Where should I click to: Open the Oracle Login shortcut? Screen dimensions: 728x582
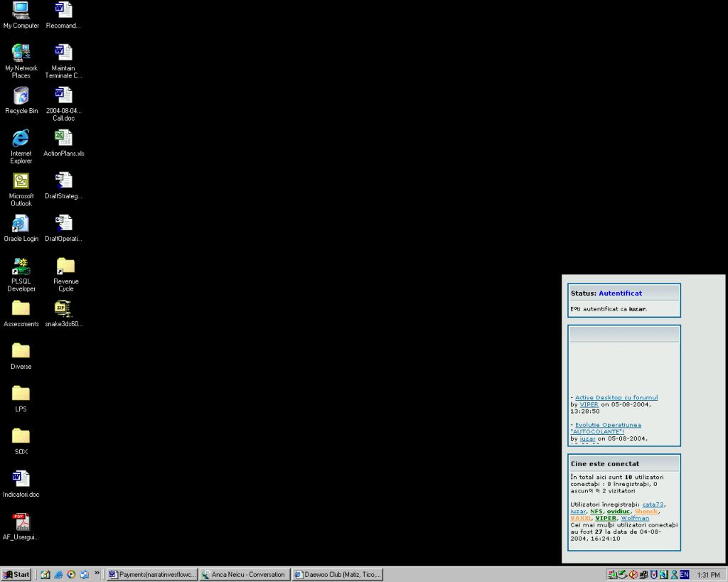[21, 224]
